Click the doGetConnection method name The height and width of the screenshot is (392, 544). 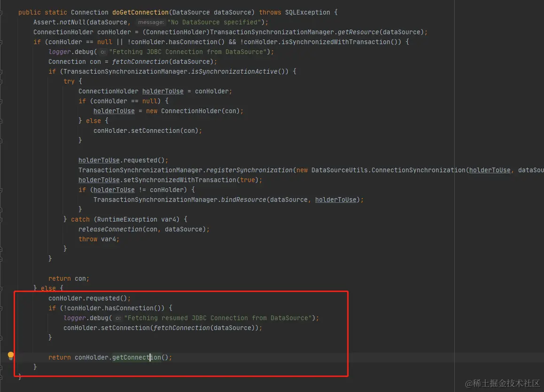(140, 13)
